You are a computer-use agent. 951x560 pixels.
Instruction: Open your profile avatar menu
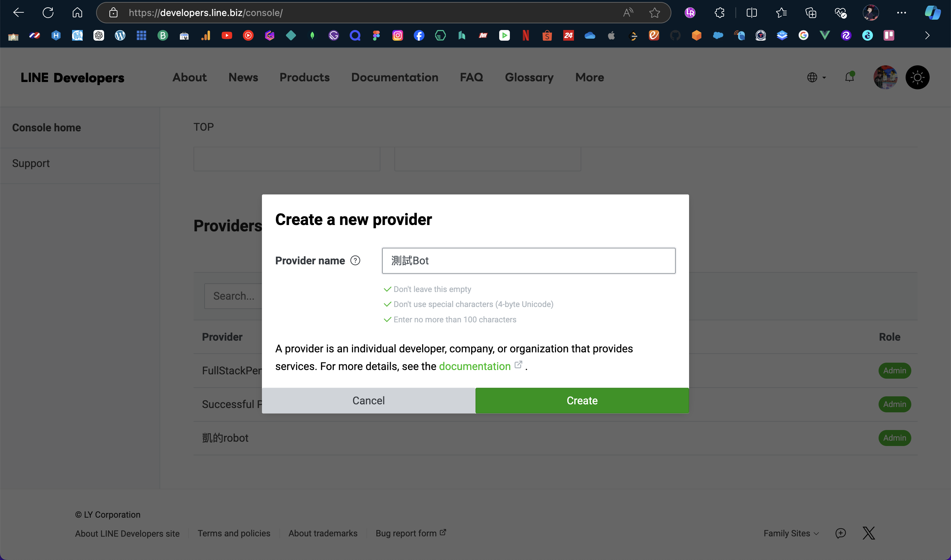886,77
